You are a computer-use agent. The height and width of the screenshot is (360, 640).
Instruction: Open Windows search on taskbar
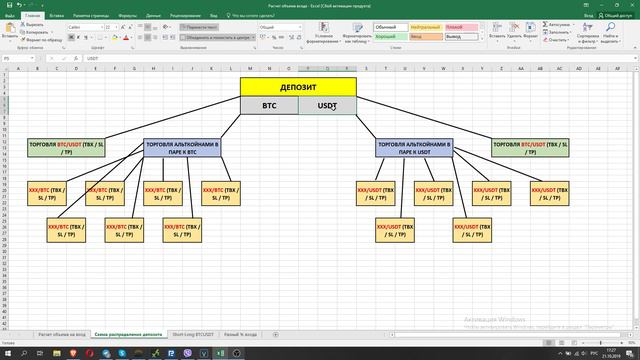point(24,353)
